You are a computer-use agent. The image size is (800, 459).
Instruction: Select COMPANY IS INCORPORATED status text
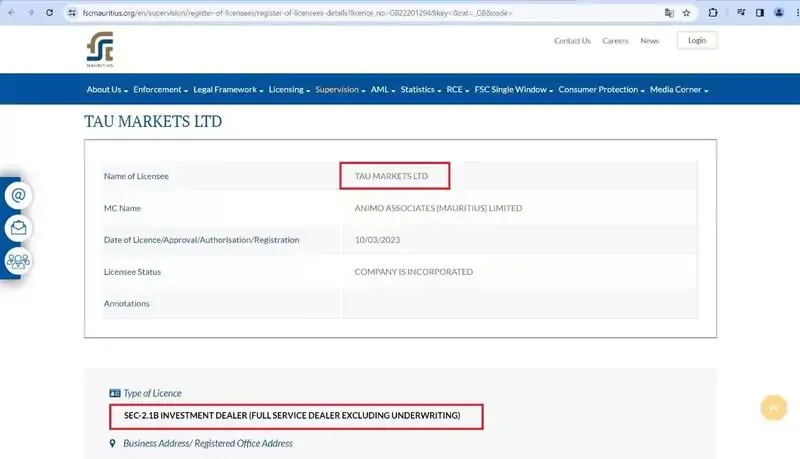pyautogui.click(x=414, y=272)
